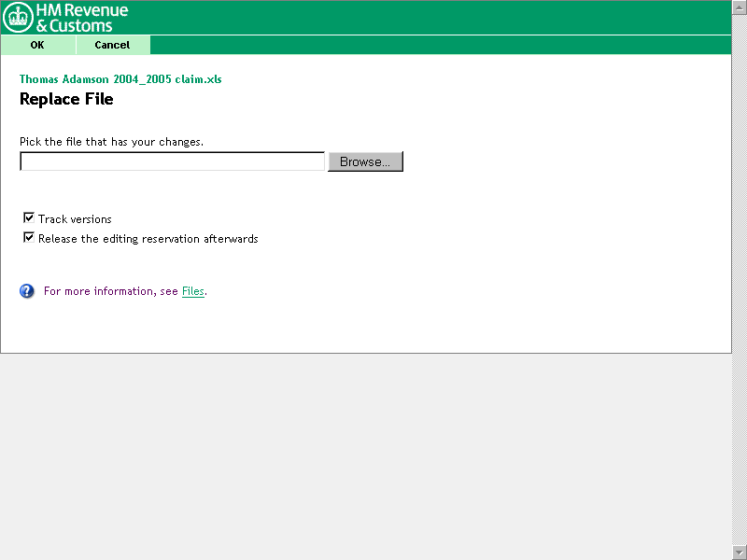Click the scrollbar up arrow
Image resolution: width=747 pixels, height=560 pixels.
point(740,7)
